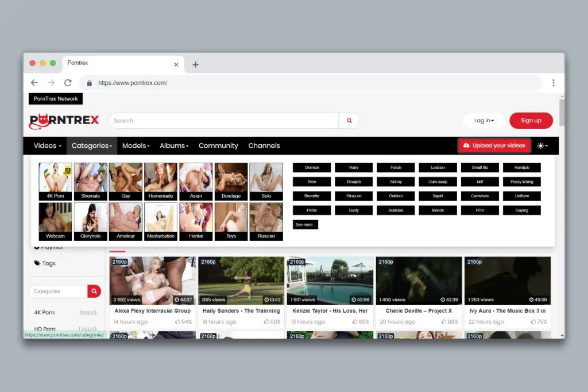Go back using the browser back arrow
Image resolution: width=588 pixels, height=392 pixels.
(34, 83)
